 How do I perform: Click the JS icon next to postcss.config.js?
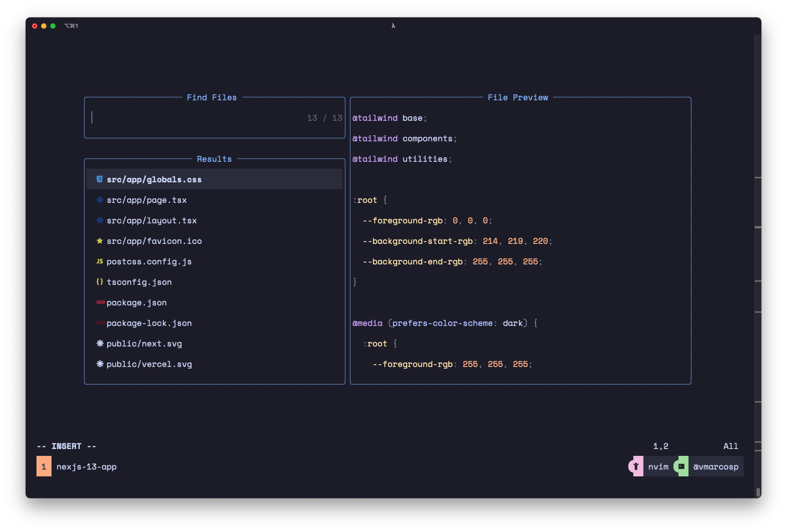pos(100,261)
